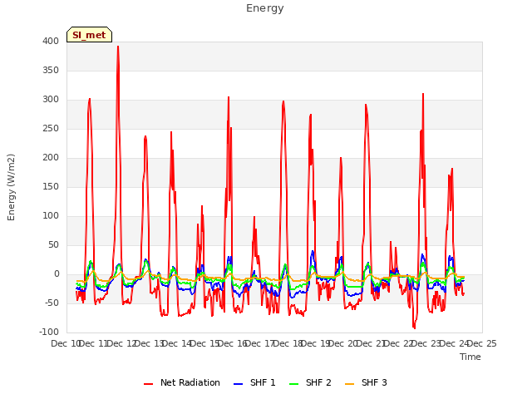This screenshot has height=399, width=532.
Task: Click the 250 y-axis tick label
Action: click(x=51, y=129)
